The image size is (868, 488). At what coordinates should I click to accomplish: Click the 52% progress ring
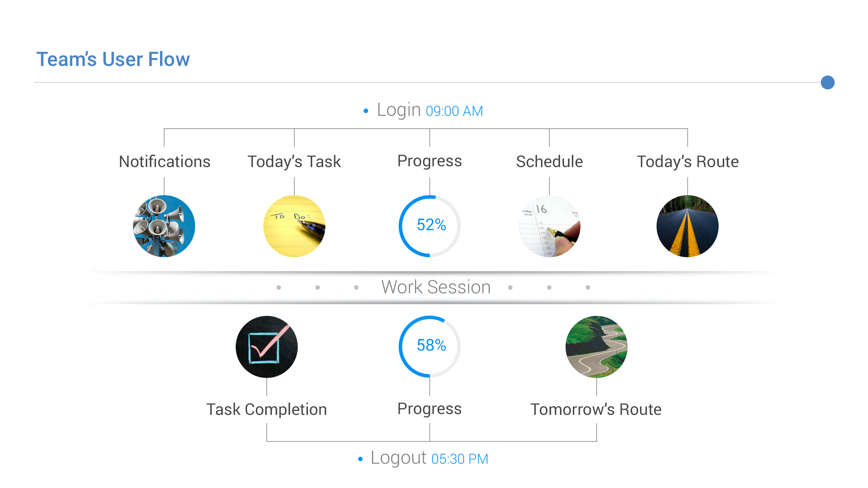[430, 226]
